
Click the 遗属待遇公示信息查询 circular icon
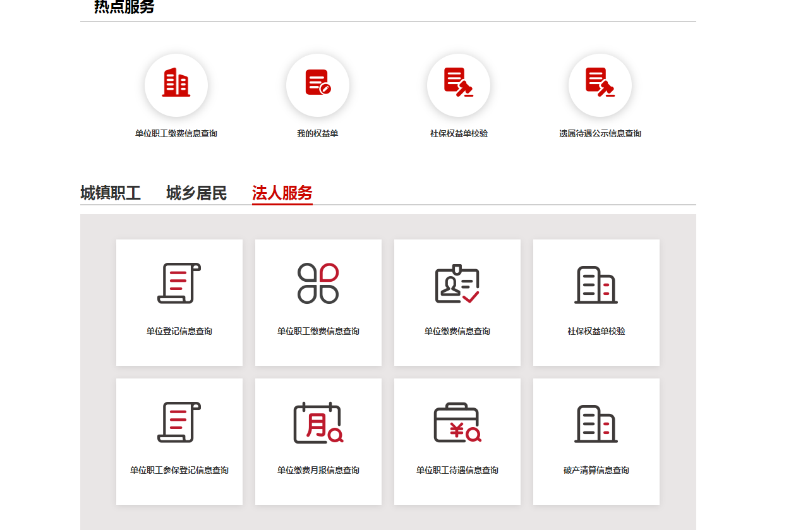[x=600, y=85]
